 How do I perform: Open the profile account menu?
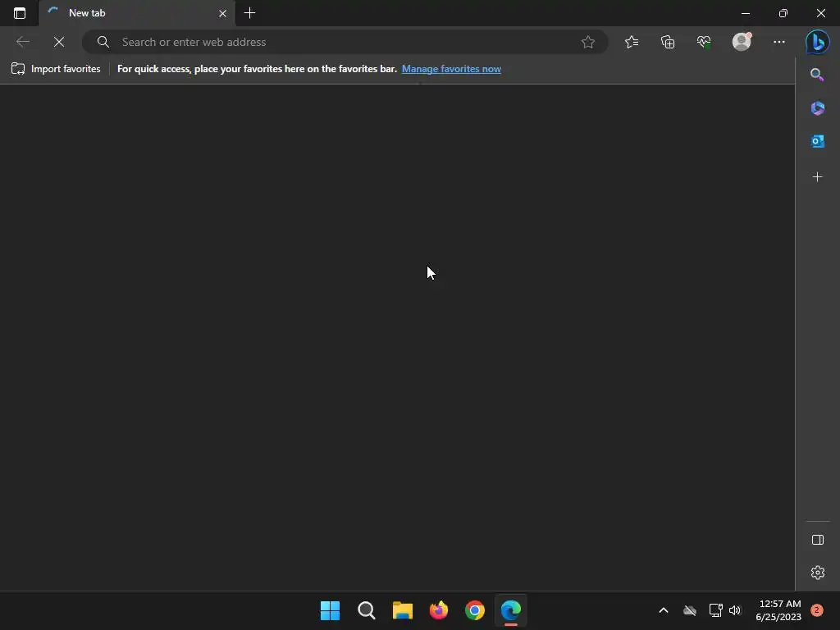point(742,41)
